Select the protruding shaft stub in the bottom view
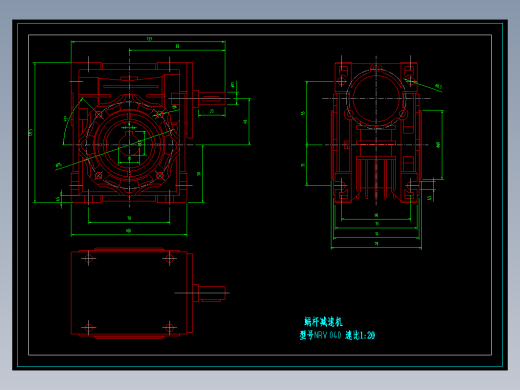This screenshot has height=390, width=520. pyautogui.click(x=209, y=293)
